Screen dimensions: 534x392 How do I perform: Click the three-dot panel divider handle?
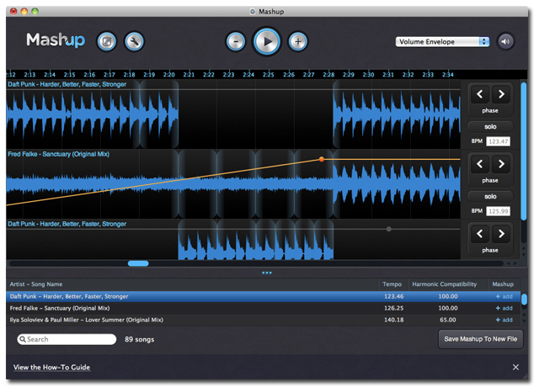click(x=267, y=273)
